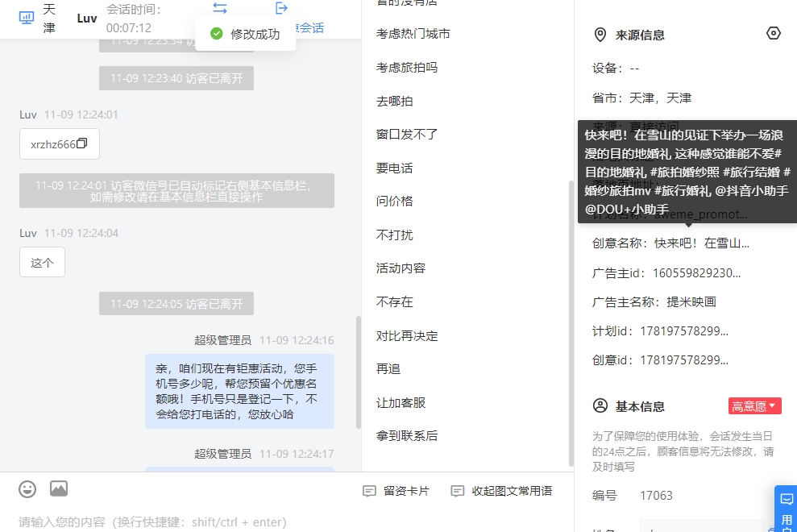Select quick phrase 拿到联系后
This screenshot has height=532, width=797.
point(407,435)
